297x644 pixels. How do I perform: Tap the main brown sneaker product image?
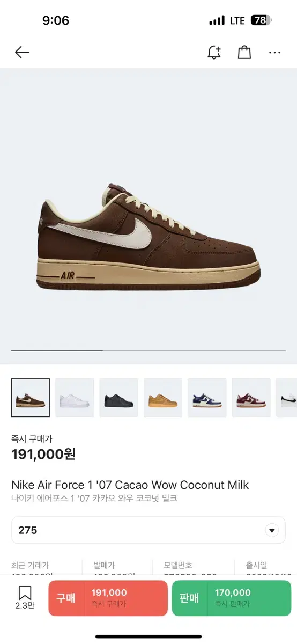[148, 238]
